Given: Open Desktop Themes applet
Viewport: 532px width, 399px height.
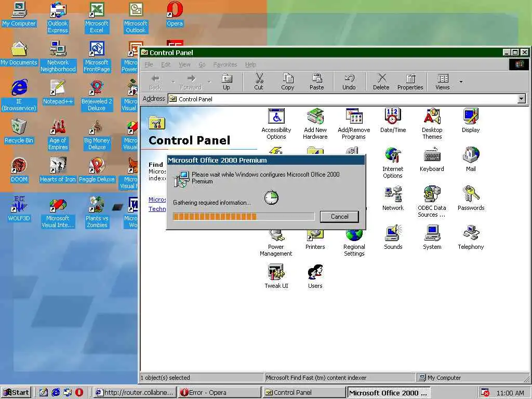Looking at the screenshot, I should [432, 124].
